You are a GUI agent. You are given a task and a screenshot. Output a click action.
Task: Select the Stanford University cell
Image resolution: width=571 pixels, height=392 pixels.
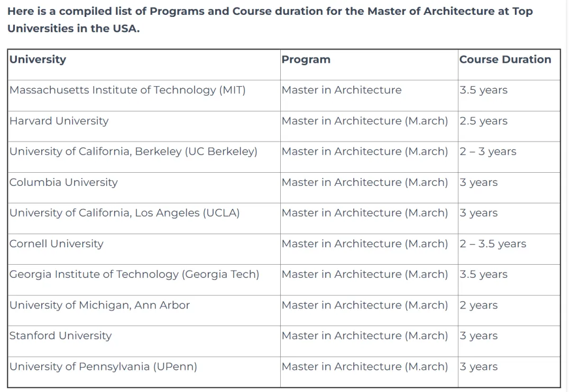(x=60, y=335)
